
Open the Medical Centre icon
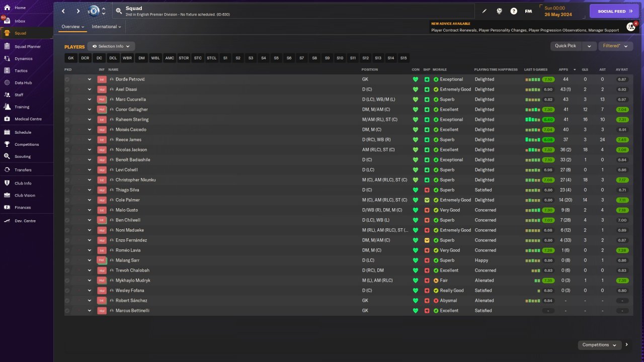(7, 119)
